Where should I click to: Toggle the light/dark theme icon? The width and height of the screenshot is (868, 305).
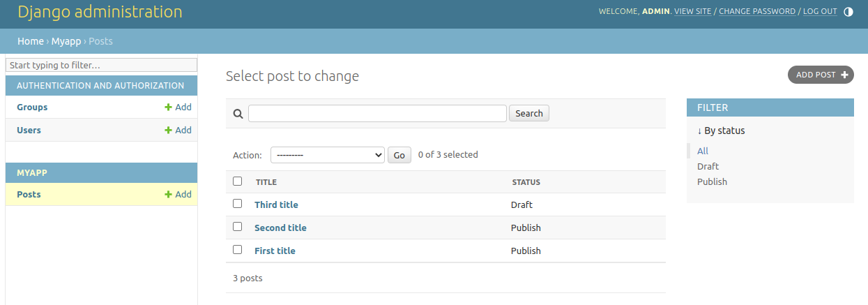point(848,11)
